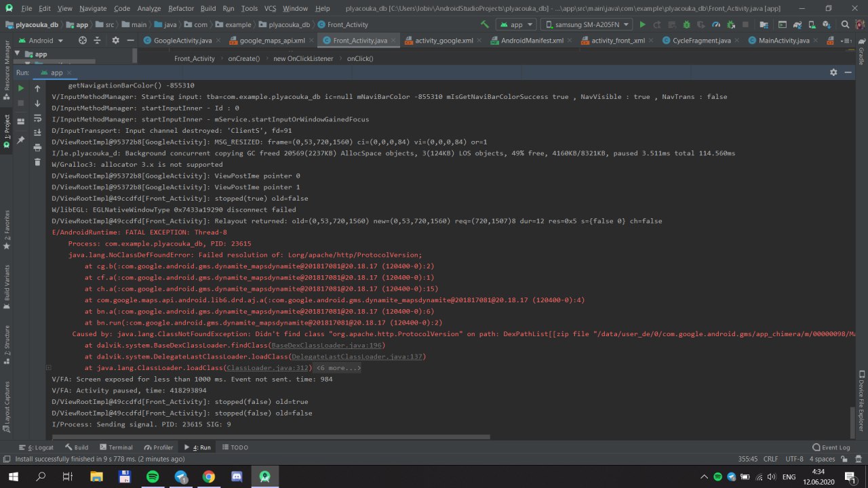
Task: Click Attach Debugger to Android Process icon
Action: (731, 24)
